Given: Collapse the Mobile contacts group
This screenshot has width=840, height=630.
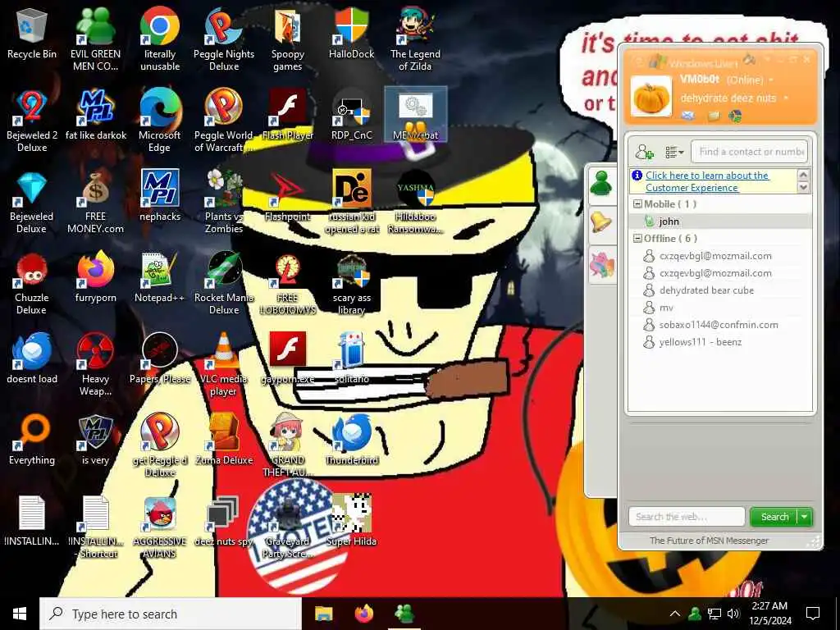Looking at the screenshot, I should coord(637,204).
